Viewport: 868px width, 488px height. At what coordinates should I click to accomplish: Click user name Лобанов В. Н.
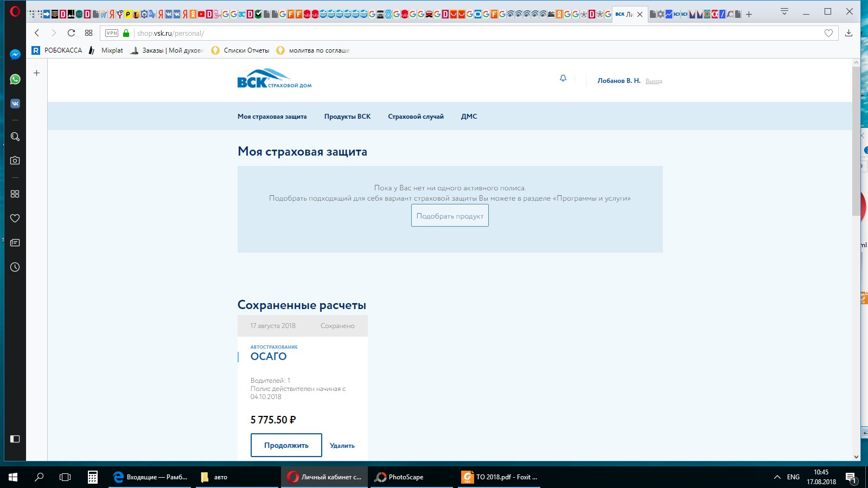(619, 81)
